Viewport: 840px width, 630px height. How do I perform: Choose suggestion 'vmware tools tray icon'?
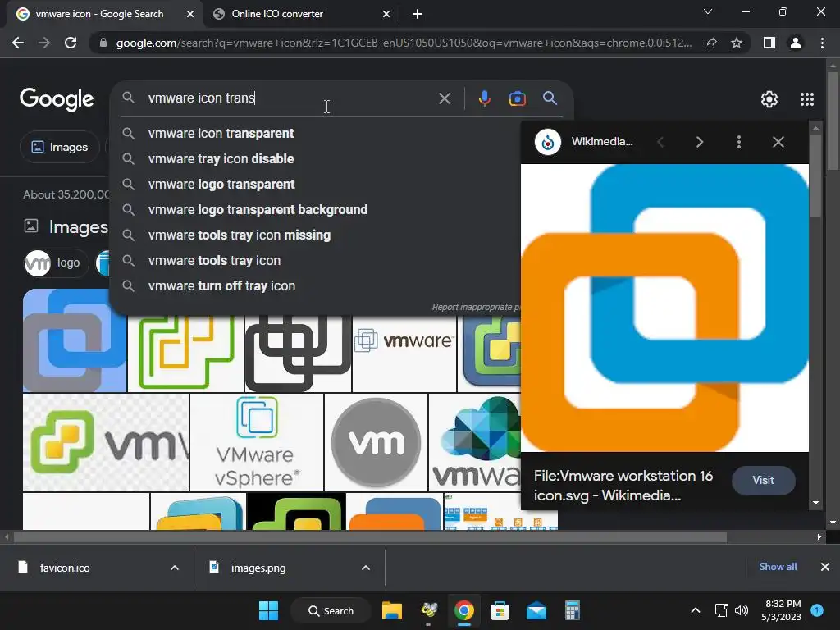[316, 260]
